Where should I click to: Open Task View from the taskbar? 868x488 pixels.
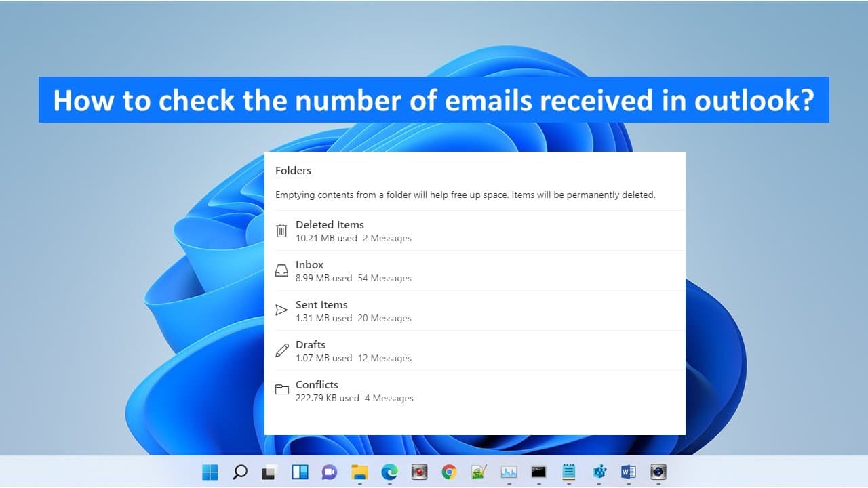270,472
